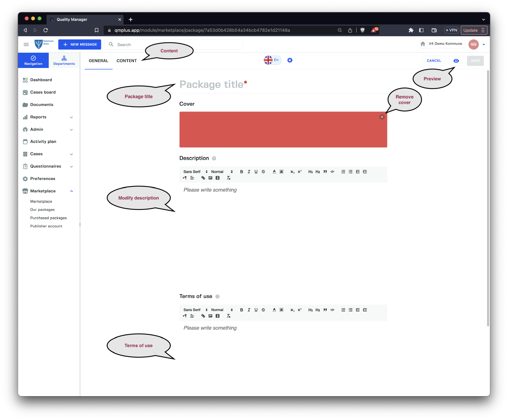This screenshot has width=508, height=420.
Task: Insert image in Description editor
Action: (210, 178)
